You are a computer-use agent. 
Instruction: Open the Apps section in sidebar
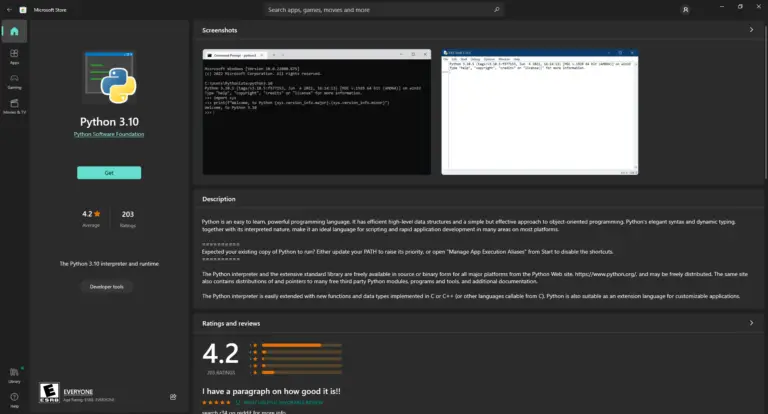(14, 56)
